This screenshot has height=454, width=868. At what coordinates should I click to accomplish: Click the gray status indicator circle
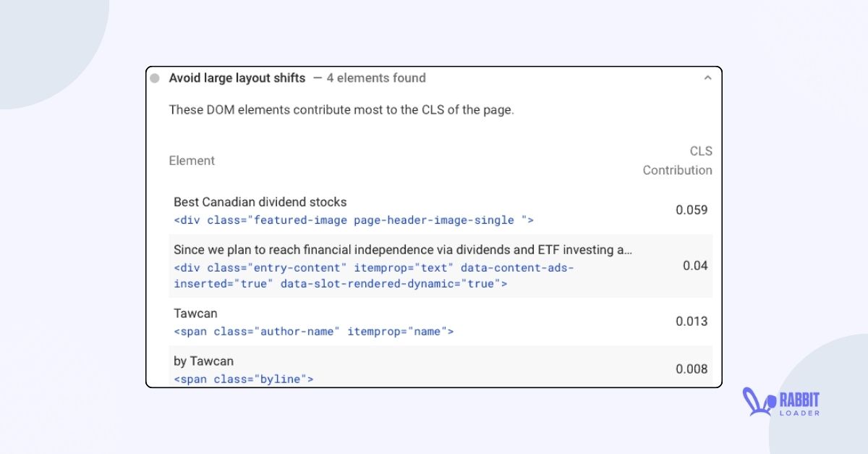point(154,77)
